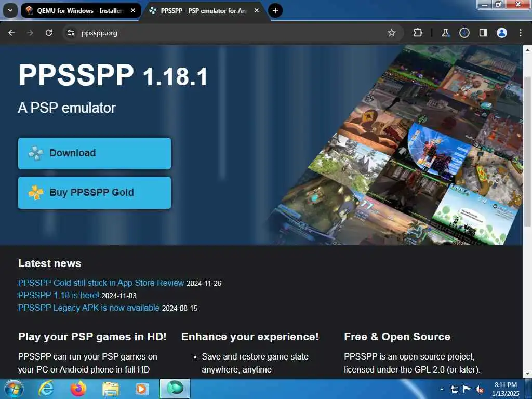Select the active browser taskbar icon
532x399 pixels.
click(x=175, y=389)
